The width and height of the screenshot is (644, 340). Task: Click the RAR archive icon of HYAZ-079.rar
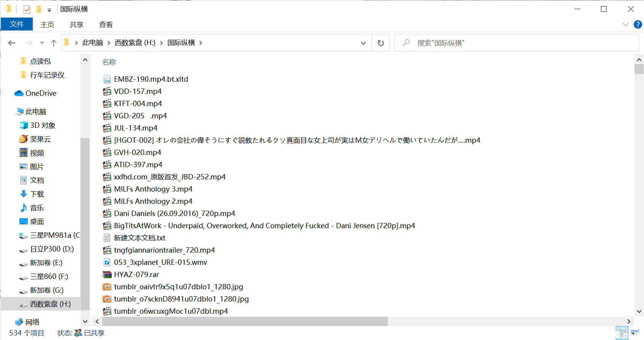pyautogui.click(x=107, y=274)
